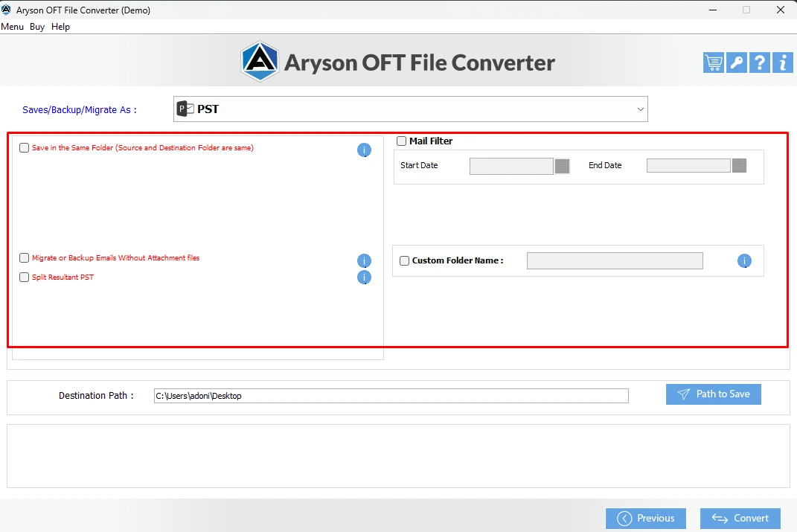Click the Path to Save button
Screen dimensions: 797x532
[x=714, y=394]
